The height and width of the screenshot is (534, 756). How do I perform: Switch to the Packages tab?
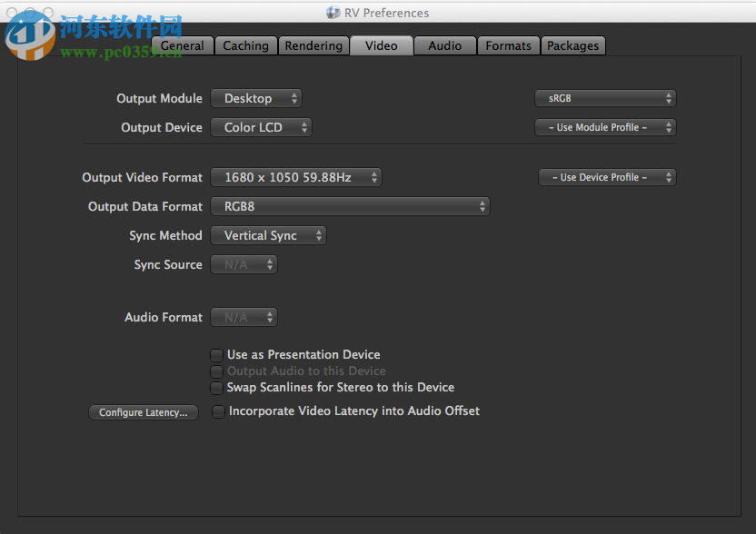point(572,45)
